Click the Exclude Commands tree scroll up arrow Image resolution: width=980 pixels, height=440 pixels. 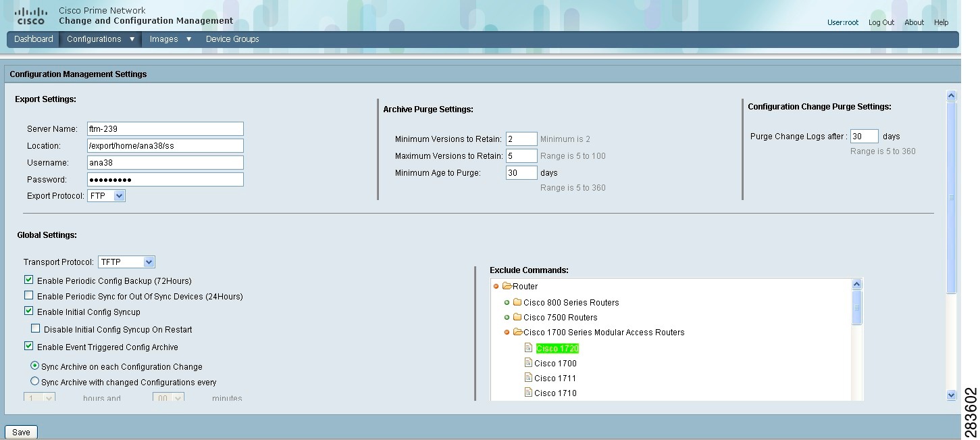857,285
